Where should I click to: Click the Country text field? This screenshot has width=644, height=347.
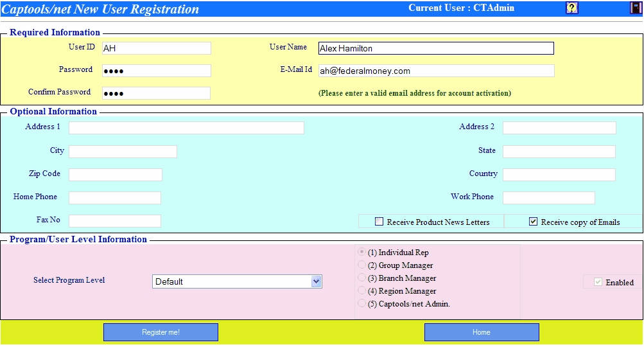[x=559, y=175]
